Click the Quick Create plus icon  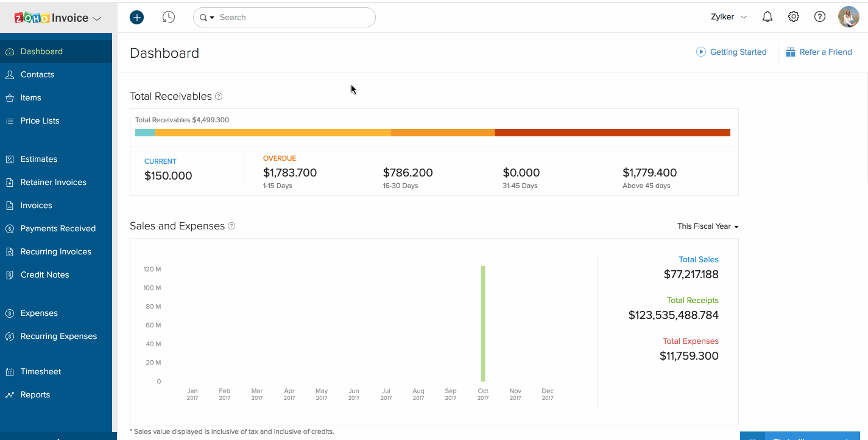[x=137, y=18]
